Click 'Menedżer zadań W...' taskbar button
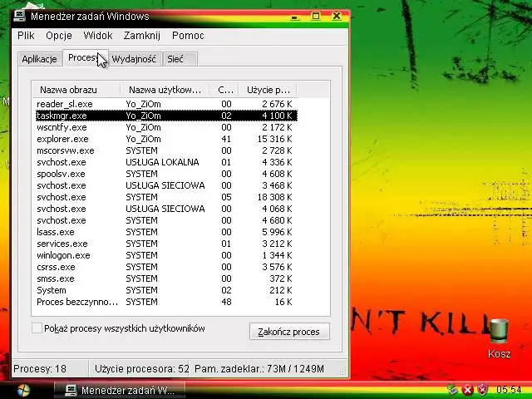 coord(120,390)
